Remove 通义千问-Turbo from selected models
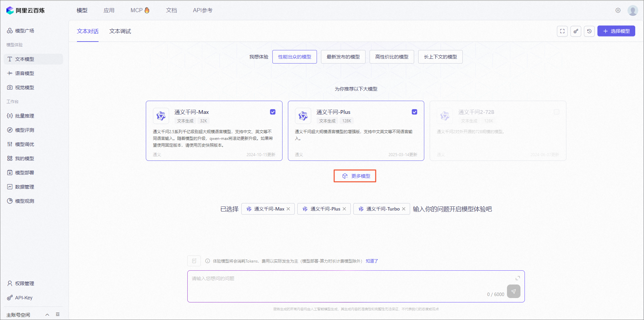This screenshot has width=644, height=320. (404, 209)
